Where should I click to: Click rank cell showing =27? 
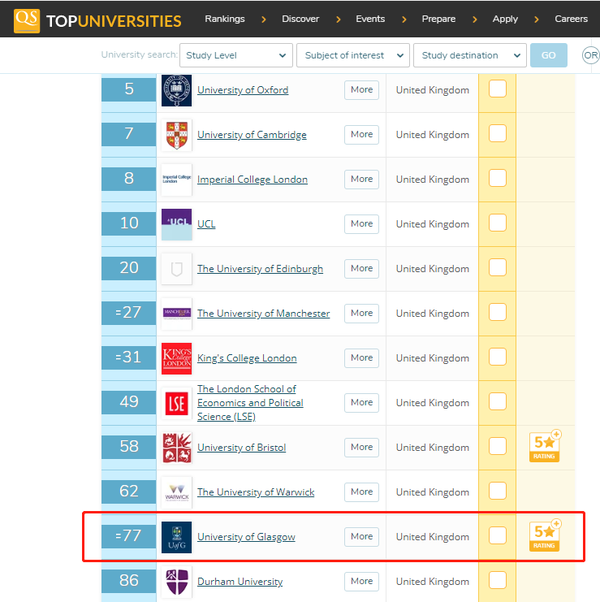[129, 313]
